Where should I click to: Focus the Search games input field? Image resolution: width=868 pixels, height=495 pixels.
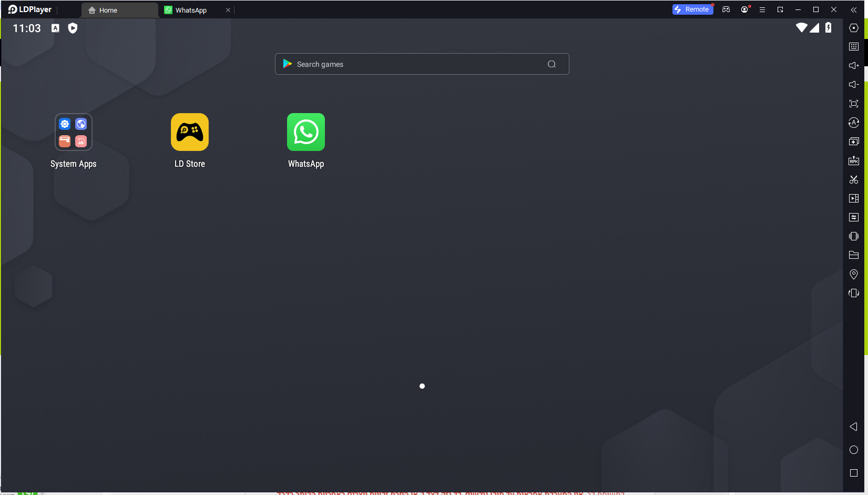(x=422, y=64)
